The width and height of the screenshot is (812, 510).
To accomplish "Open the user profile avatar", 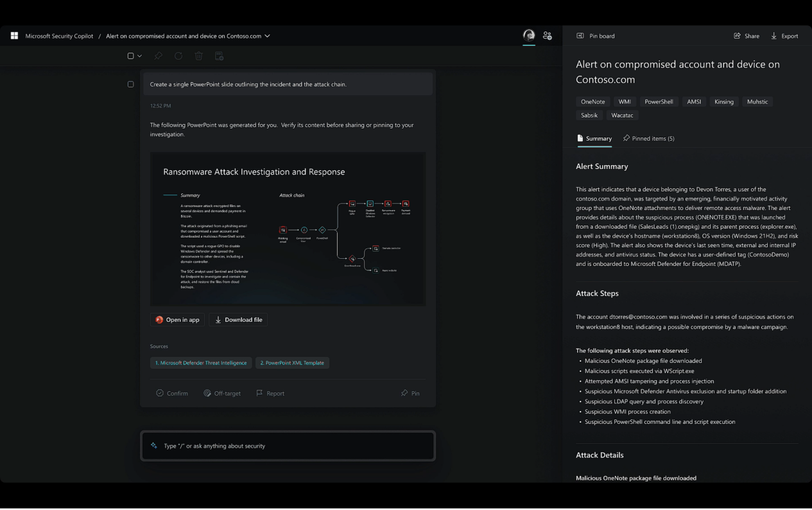I will click(x=529, y=35).
